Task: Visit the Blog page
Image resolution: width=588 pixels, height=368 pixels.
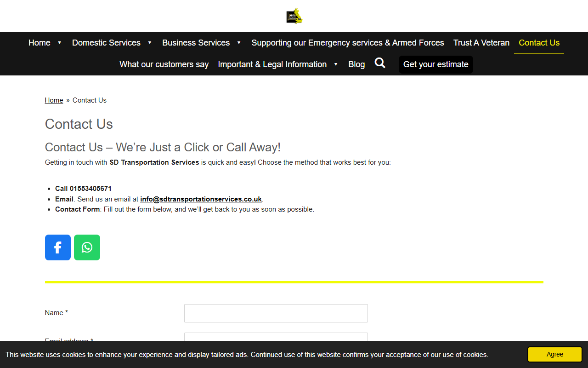Action: (356, 64)
